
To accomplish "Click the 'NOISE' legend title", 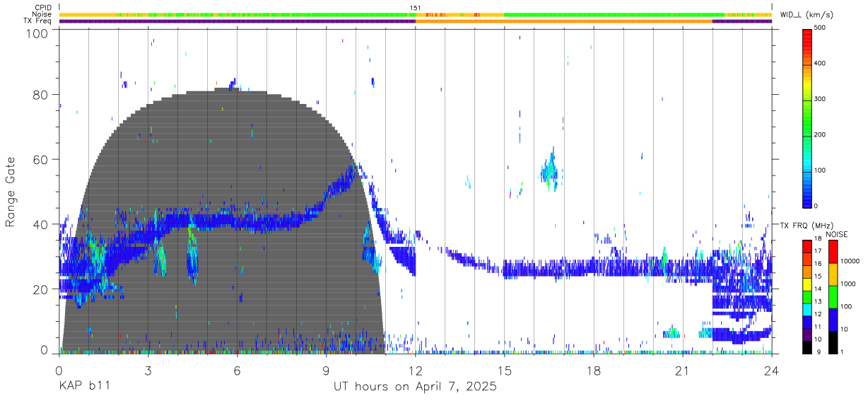I will 836,234.
